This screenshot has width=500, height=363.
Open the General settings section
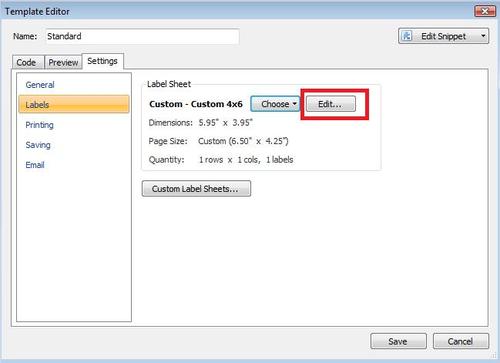point(40,85)
